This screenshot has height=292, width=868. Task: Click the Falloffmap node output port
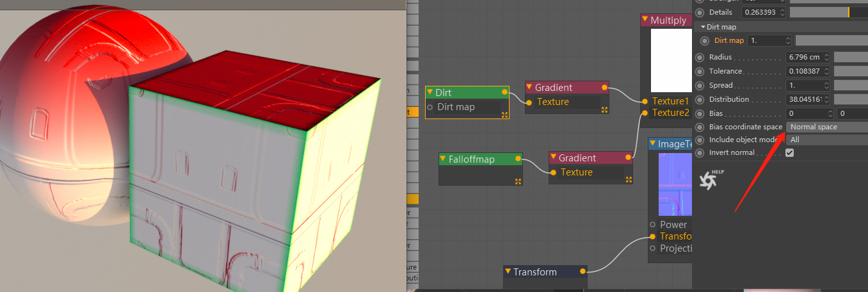518,159
